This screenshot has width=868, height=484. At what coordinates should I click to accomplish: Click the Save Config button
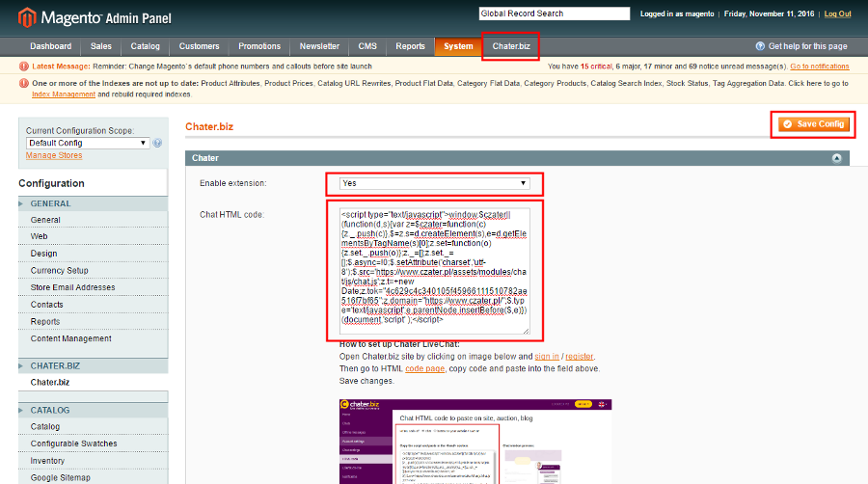pos(813,124)
